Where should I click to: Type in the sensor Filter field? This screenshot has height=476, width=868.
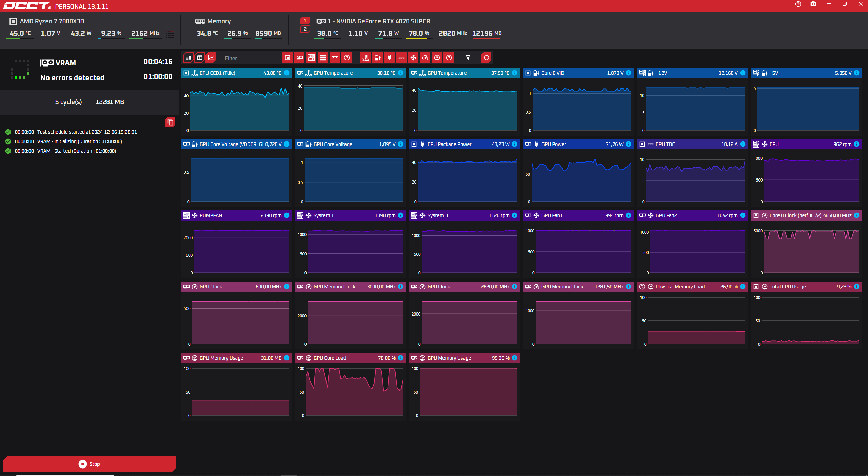click(x=249, y=58)
